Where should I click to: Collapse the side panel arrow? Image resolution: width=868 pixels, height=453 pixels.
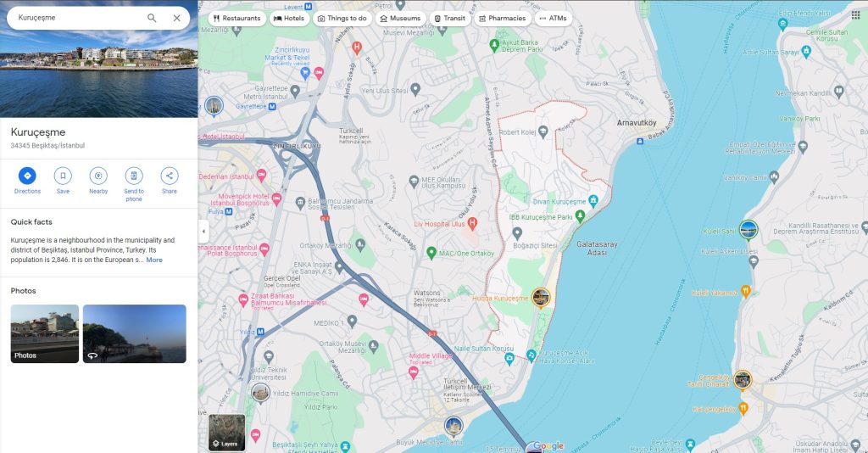coord(203,232)
